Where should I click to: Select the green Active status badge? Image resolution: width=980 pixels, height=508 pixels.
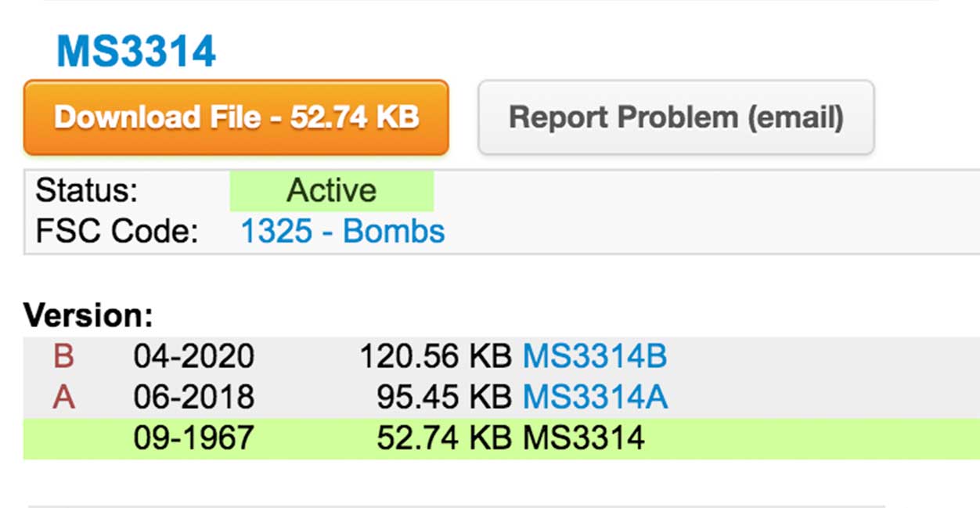tap(331, 191)
